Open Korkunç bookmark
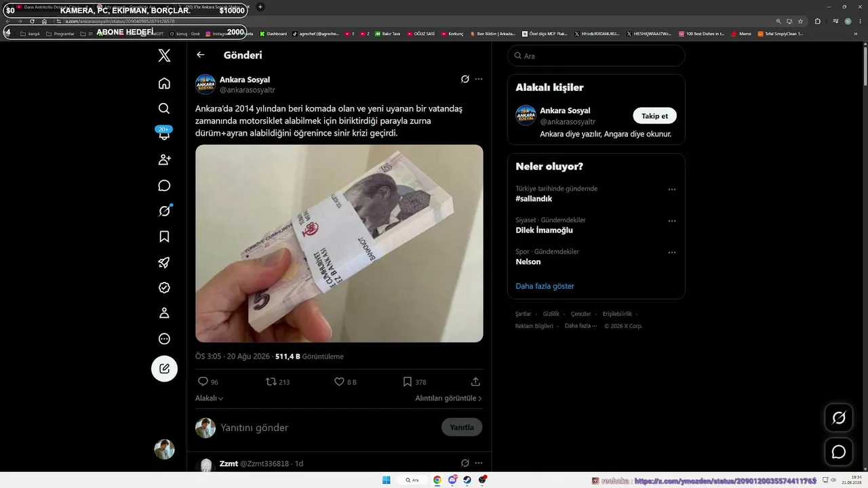The height and width of the screenshot is (488, 868). (x=452, y=33)
